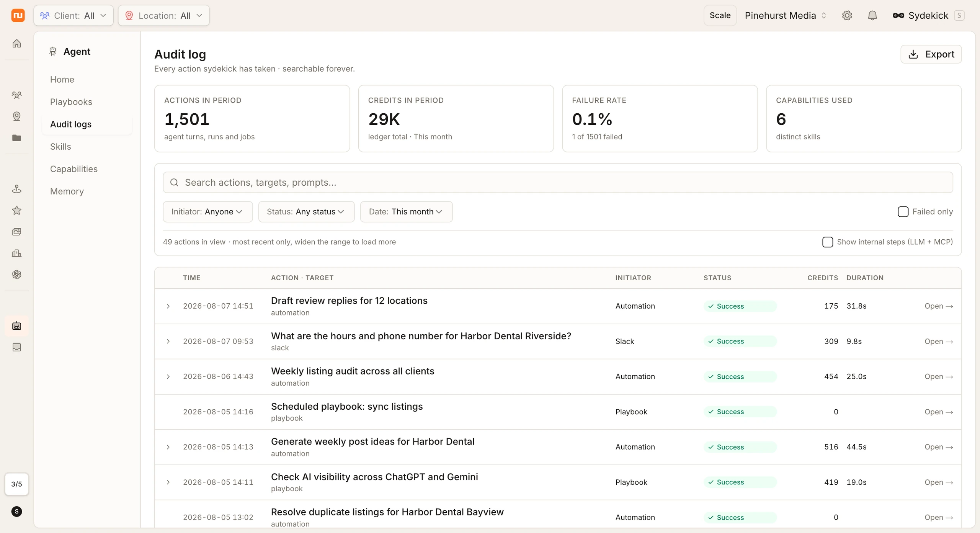Click the CREDITS column header
980x533 pixels.
[x=822, y=278]
